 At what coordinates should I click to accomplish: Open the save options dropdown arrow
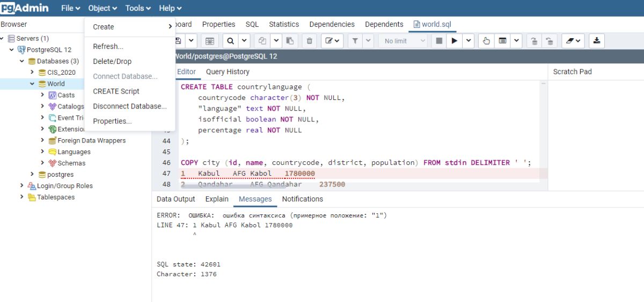pyautogui.click(x=191, y=41)
